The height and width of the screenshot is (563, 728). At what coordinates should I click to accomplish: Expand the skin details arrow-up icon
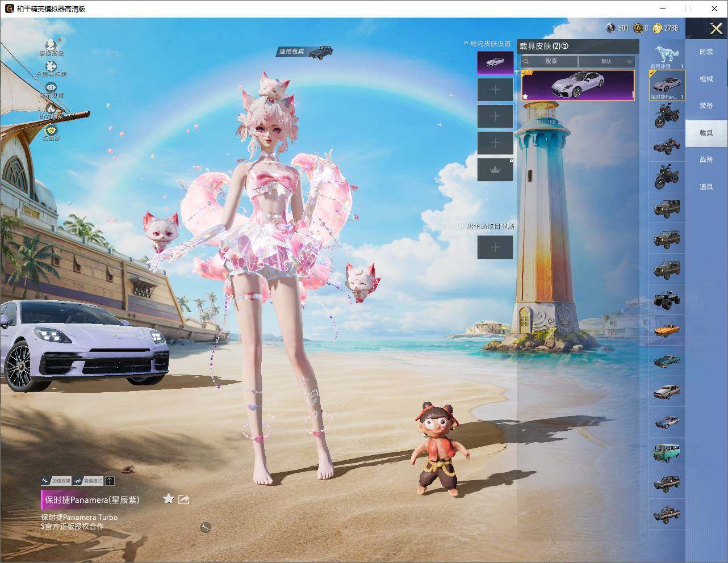pyautogui.click(x=110, y=481)
